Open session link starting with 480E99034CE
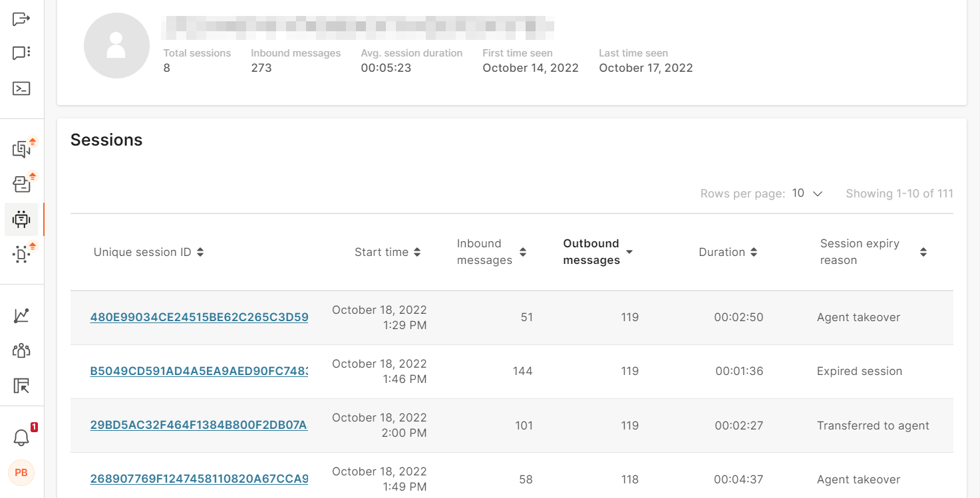This screenshot has height=498, width=980. coord(199,317)
